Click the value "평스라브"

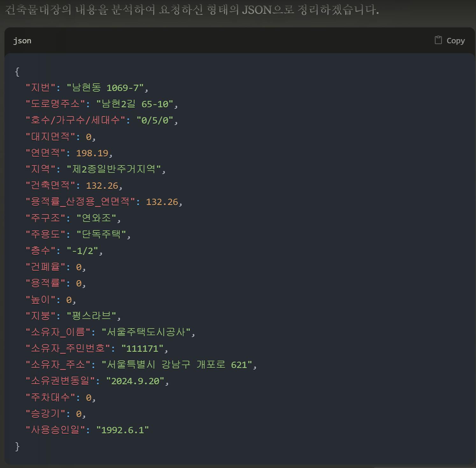92,316
